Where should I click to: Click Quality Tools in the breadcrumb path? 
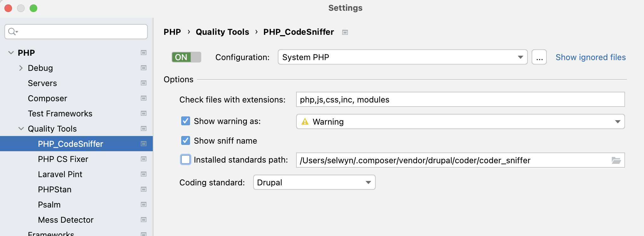[x=223, y=32]
